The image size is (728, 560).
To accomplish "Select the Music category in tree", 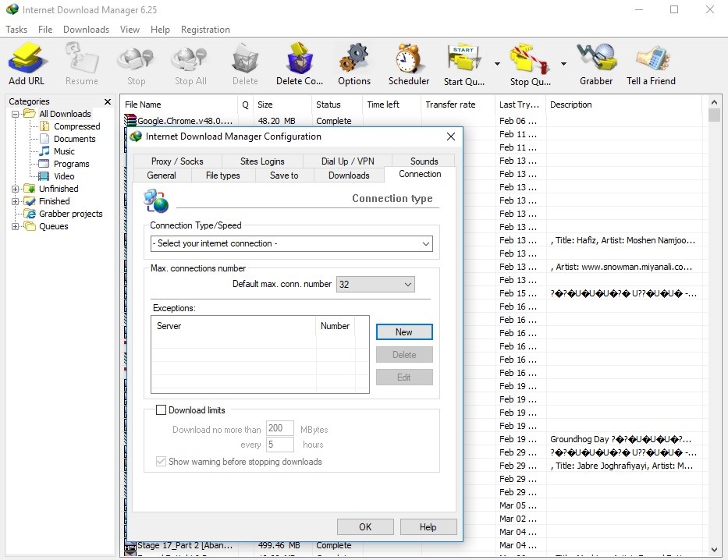I will (x=64, y=151).
